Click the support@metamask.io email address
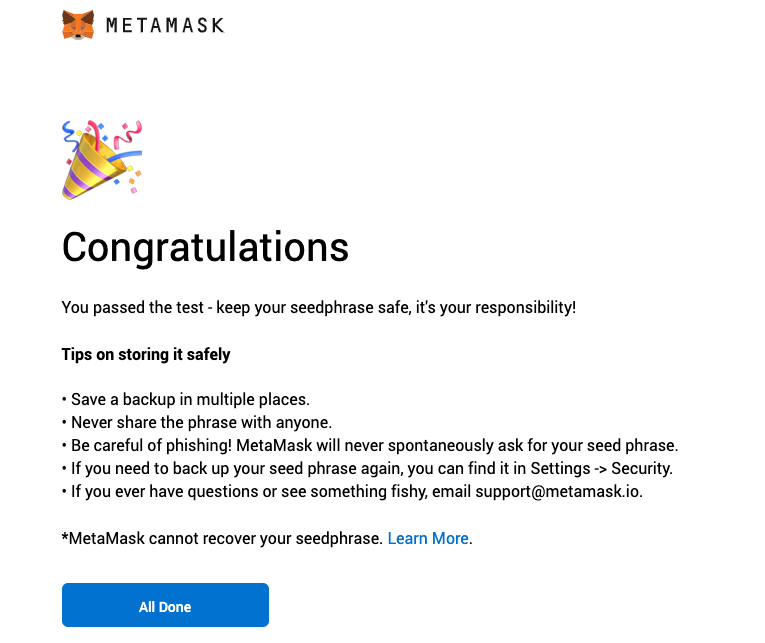Image resolution: width=765 pixels, height=643 pixels. click(558, 491)
